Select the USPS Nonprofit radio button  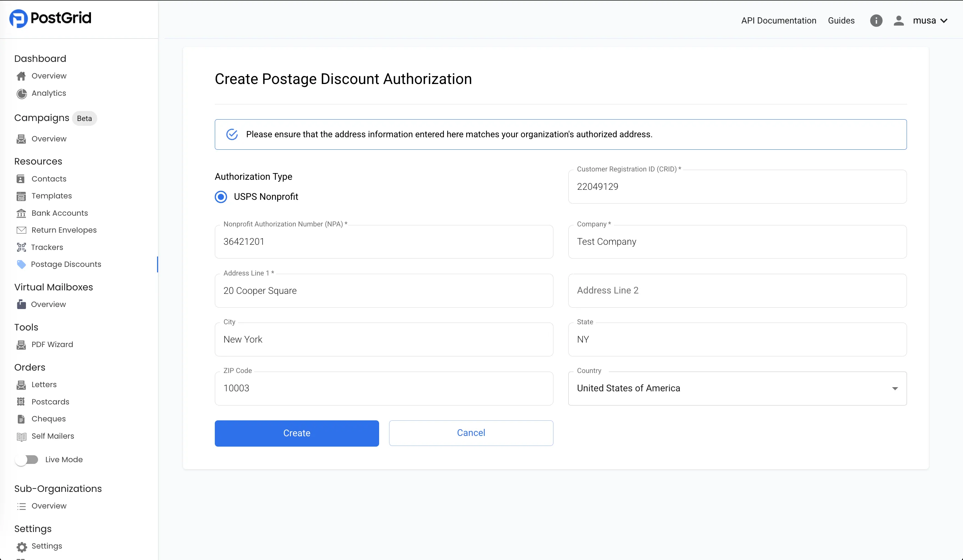tap(221, 197)
